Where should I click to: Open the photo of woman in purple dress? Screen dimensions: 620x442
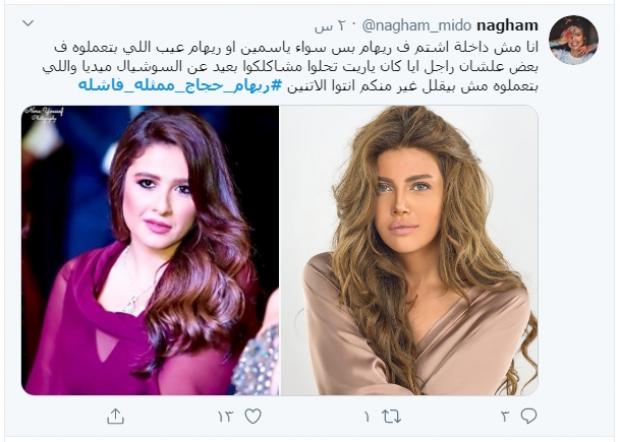pyautogui.click(x=150, y=250)
